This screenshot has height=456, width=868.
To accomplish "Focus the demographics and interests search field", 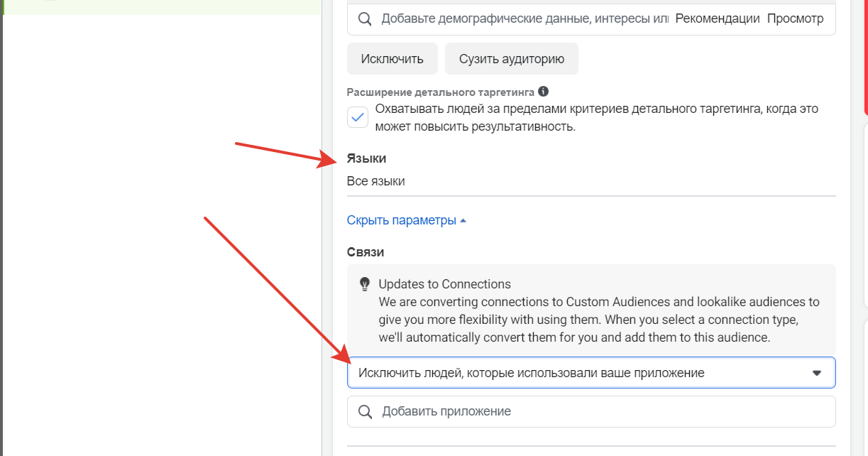I will pyautogui.click(x=524, y=18).
